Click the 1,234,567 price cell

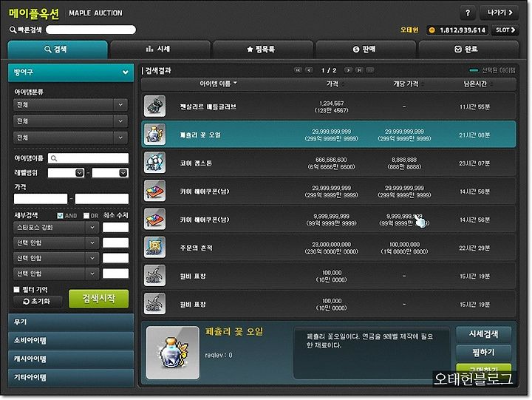point(332,106)
